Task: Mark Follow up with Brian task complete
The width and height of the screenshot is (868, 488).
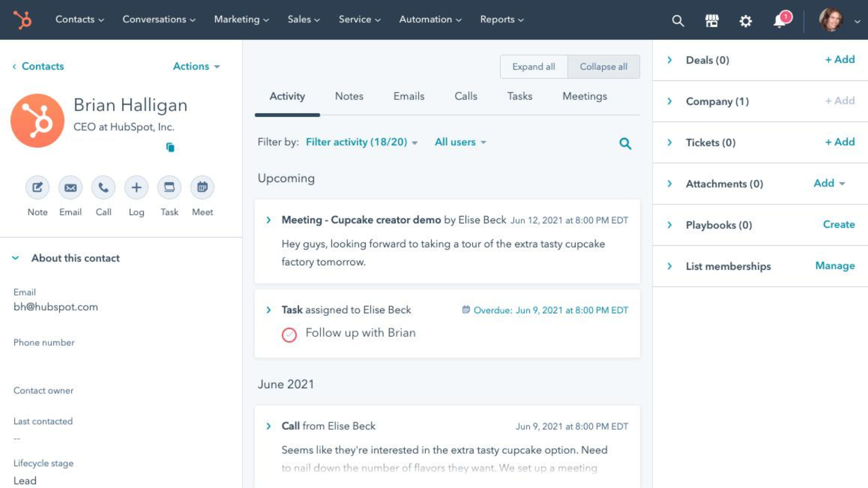Action: pyautogui.click(x=289, y=335)
